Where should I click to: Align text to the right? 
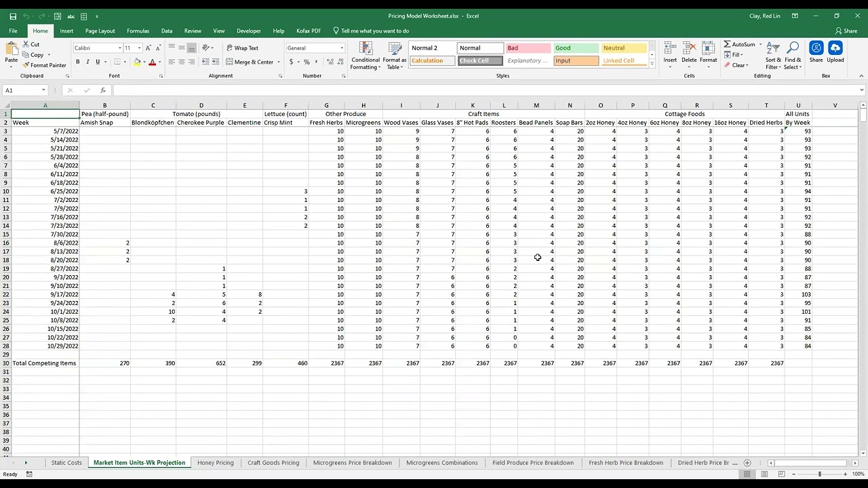coord(192,62)
